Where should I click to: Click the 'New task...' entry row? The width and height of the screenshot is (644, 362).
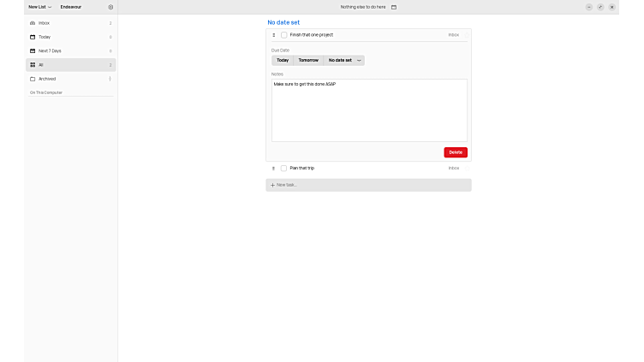(368, 185)
